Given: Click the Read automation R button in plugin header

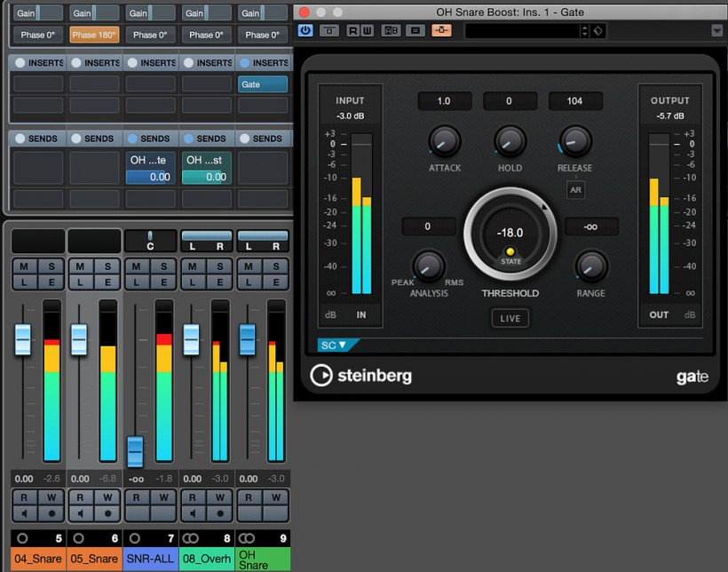Looking at the screenshot, I should [x=353, y=31].
